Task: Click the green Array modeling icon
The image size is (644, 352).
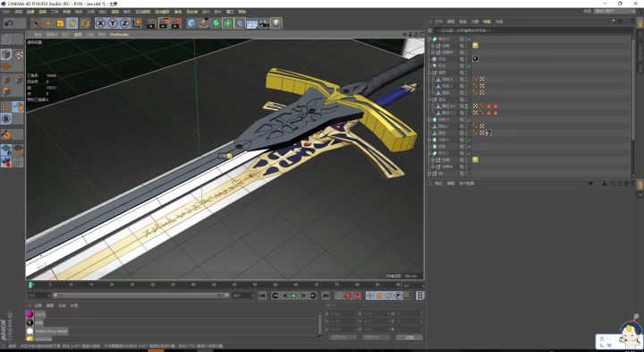Action: [x=228, y=23]
